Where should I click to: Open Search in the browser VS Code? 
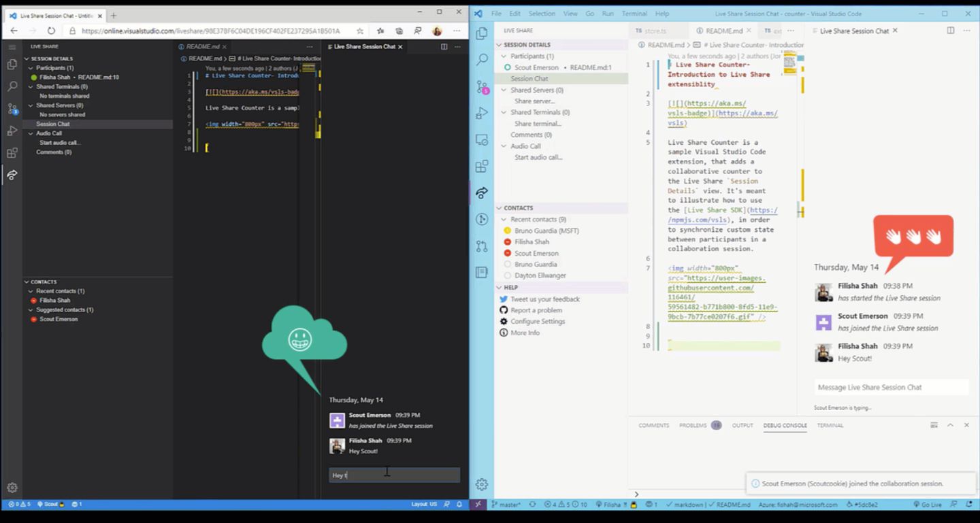click(12, 86)
